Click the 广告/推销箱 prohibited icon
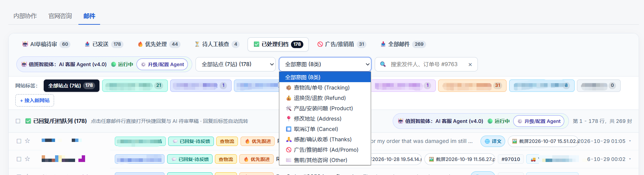 pyautogui.click(x=320, y=44)
